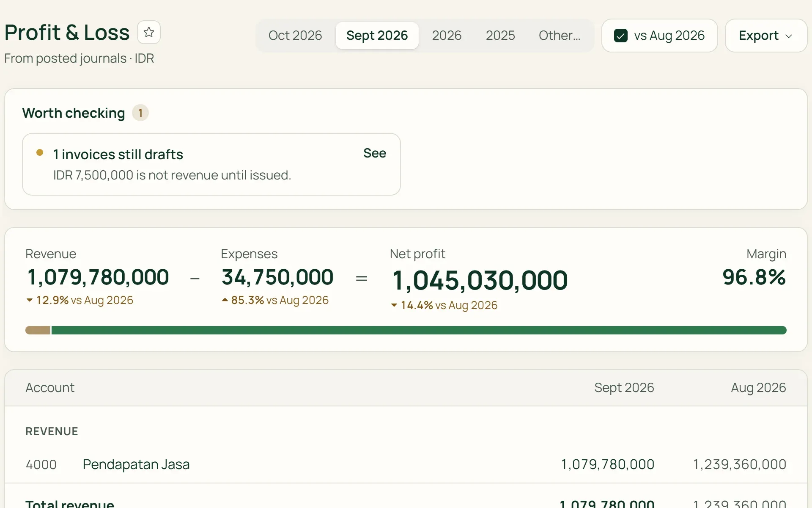Open the Export dropdown
Viewport: 812px width, 508px height.
(x=766, y=36)
